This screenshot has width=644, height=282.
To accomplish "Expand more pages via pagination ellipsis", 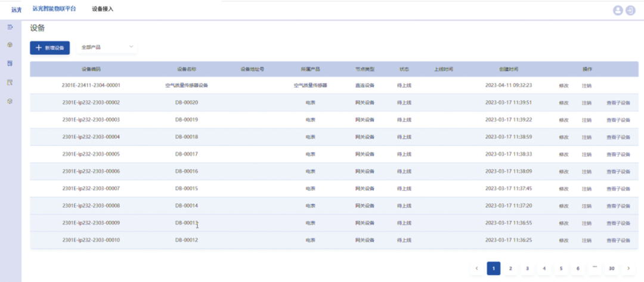I will [595, 268].
